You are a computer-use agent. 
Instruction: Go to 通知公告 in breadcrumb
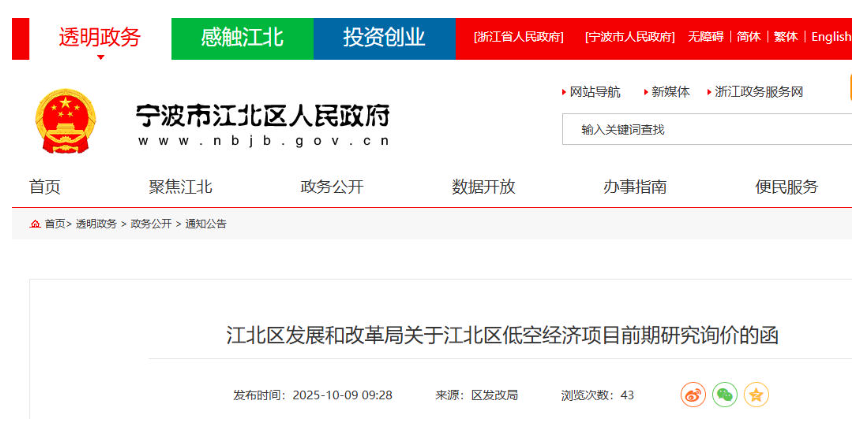pyautogui.click(x=206, y=224)
